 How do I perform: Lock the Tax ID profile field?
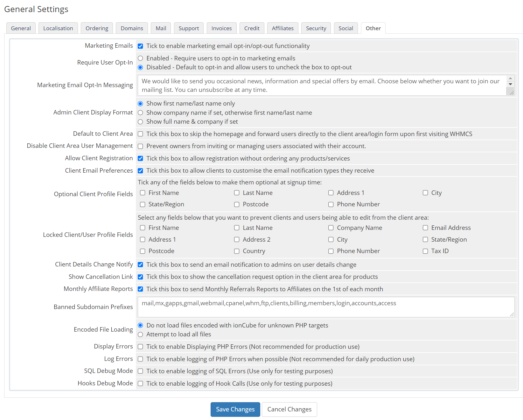coord(425,251)
